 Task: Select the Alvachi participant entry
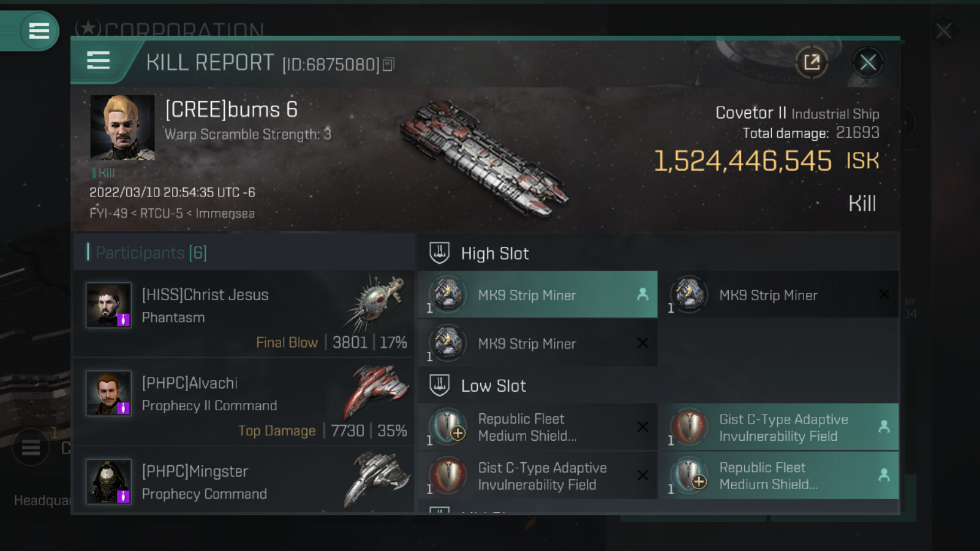click(244, 402)
